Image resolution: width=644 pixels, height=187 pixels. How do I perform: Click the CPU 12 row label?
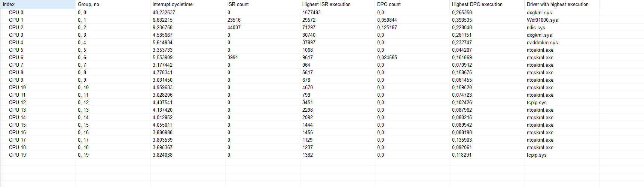pyautogui.click(x=17, y=102)
